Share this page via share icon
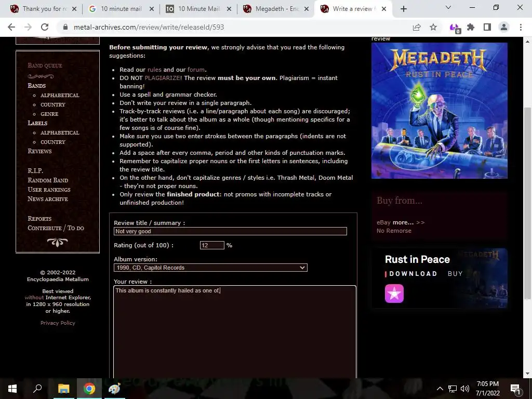Image resolution: width=532 pixels, height=399 pixels. tap(417, 27)
